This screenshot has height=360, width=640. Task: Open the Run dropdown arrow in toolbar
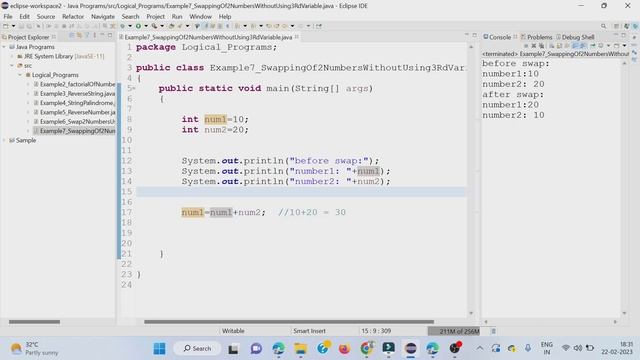(x=146, y=26)
